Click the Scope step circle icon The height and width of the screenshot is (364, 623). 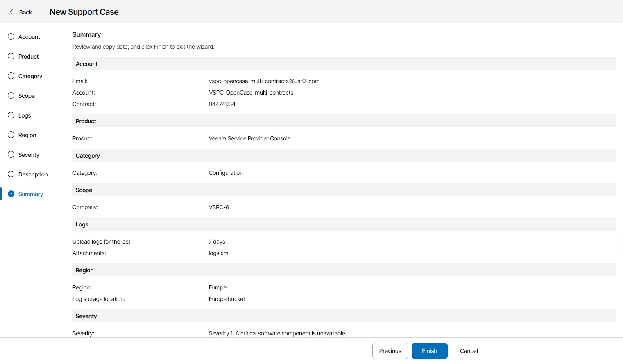(11, 95)
